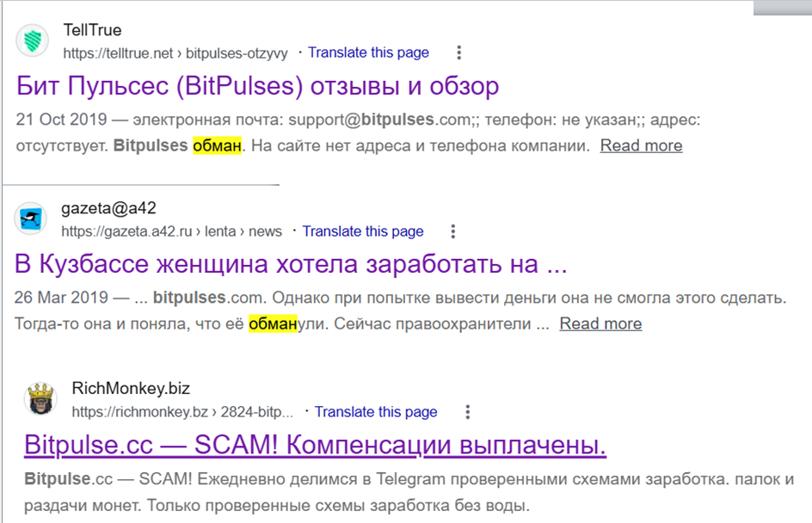Click Read more in the gazeta@a42 snippet

(x=600, y=323)
